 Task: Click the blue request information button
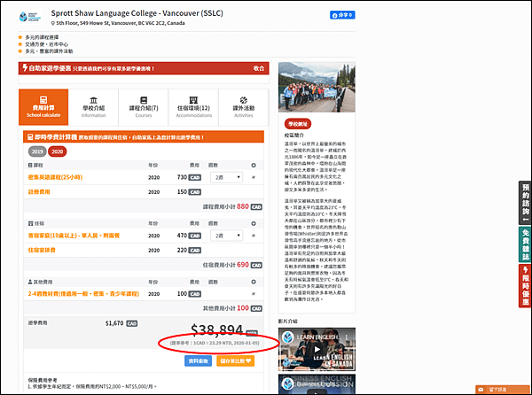point(198,360)
